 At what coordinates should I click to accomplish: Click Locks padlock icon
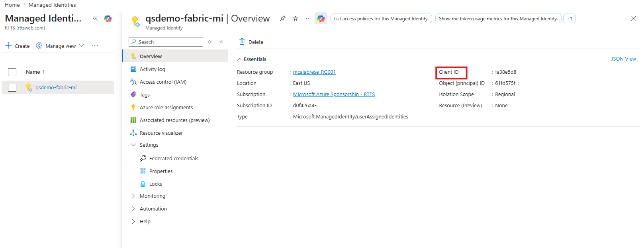click(143, 184)
